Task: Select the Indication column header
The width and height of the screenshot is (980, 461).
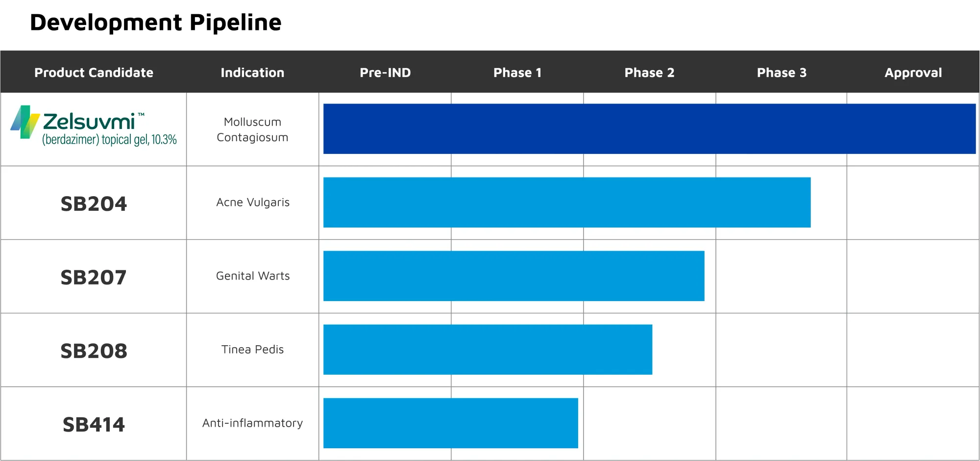Action: point(252,73)
